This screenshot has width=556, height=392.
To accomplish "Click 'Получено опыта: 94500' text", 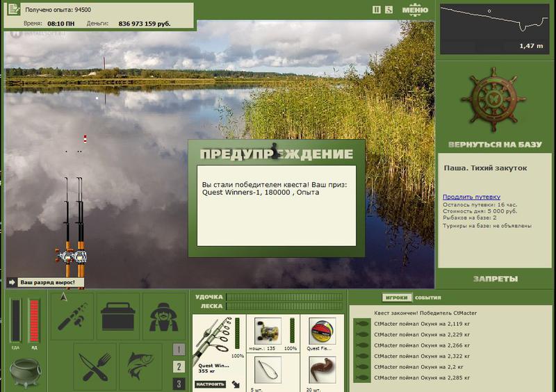I will pos(58,10).
